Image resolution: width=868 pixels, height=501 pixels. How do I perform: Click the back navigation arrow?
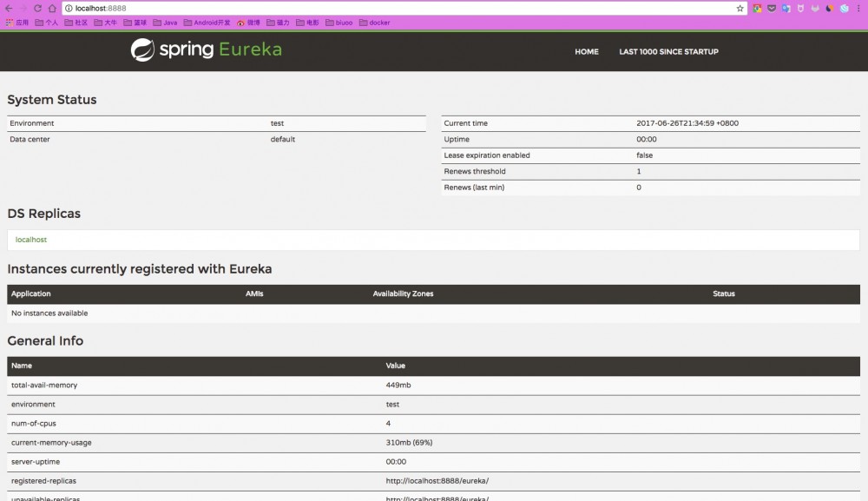pos(10,7)
